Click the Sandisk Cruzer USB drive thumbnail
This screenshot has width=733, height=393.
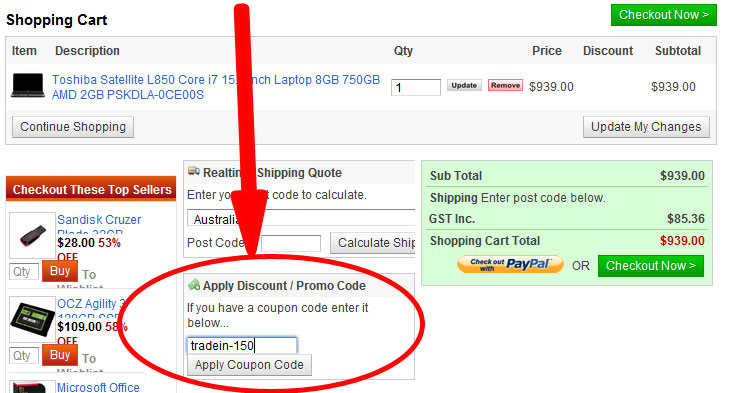(x=32, y=235)
